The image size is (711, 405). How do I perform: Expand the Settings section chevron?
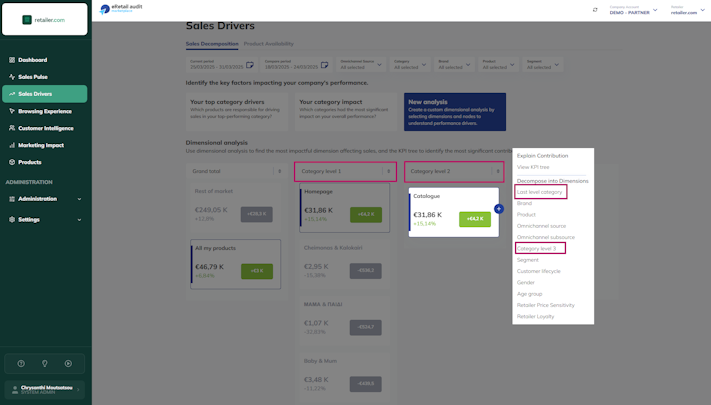pyautogui.click(x=79, y=220)
